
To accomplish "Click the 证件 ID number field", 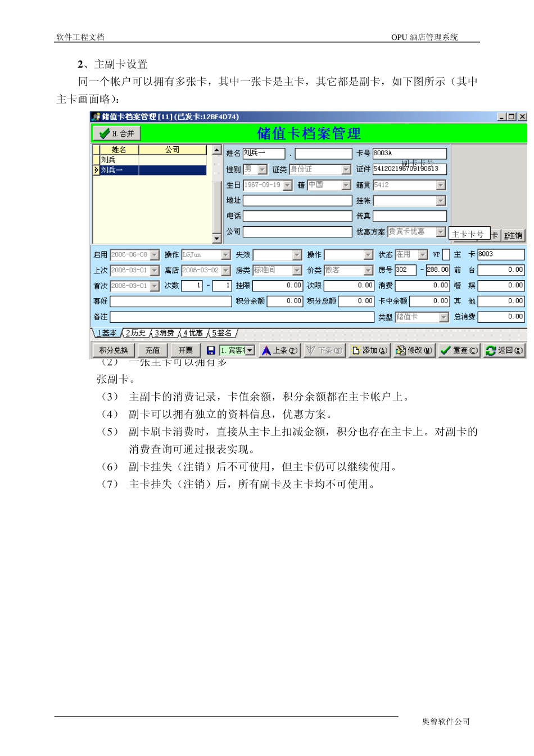I will click(x=410, y=169).
